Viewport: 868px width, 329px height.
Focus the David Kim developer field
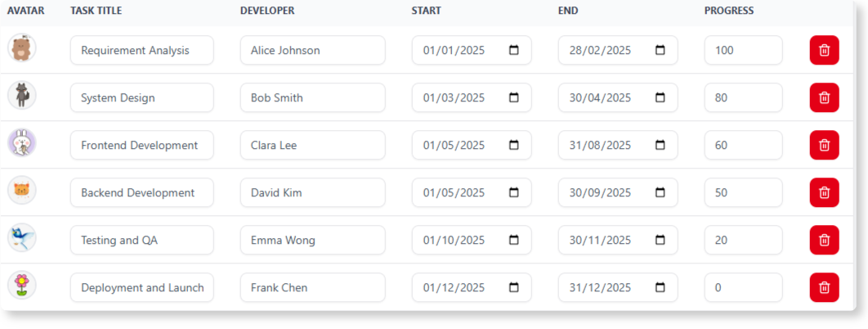pos(312,192)
